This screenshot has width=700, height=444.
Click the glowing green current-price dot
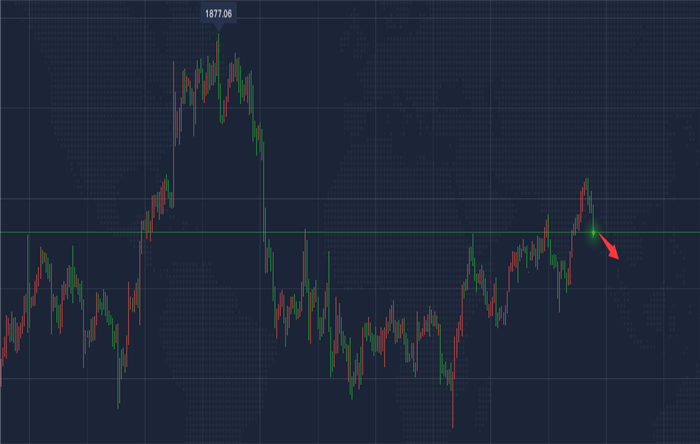coord(593,232)
